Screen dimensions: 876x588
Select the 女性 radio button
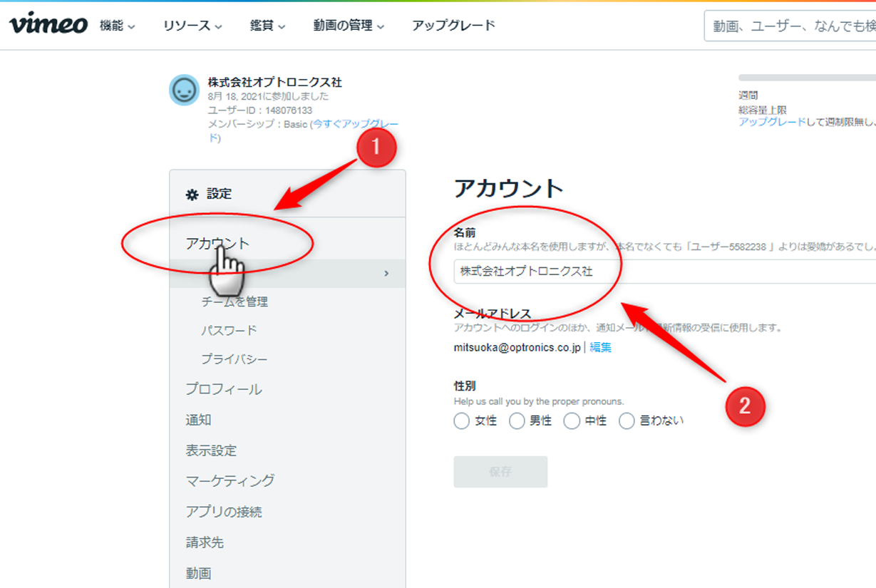(461, 421)
